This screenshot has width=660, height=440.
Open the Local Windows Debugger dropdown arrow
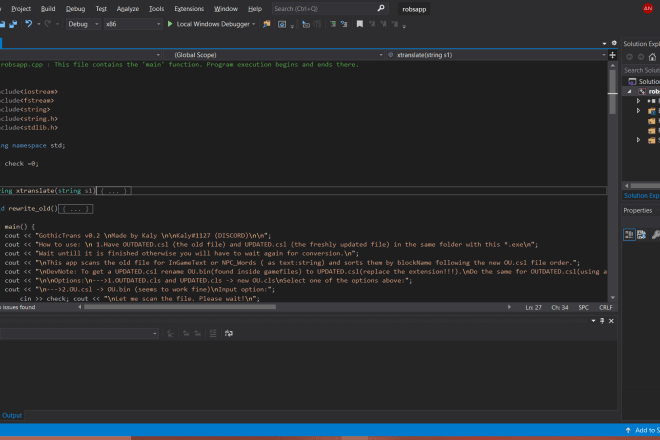(254, 24)
